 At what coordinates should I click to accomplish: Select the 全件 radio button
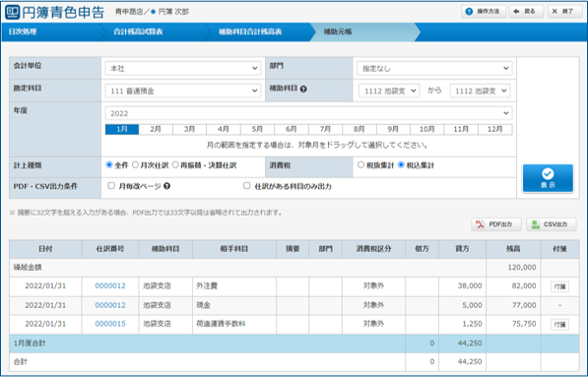click(109, 165)
